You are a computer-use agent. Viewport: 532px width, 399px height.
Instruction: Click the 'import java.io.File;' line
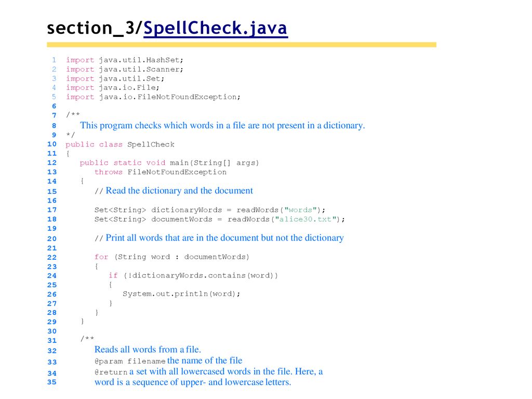point(113,87)
